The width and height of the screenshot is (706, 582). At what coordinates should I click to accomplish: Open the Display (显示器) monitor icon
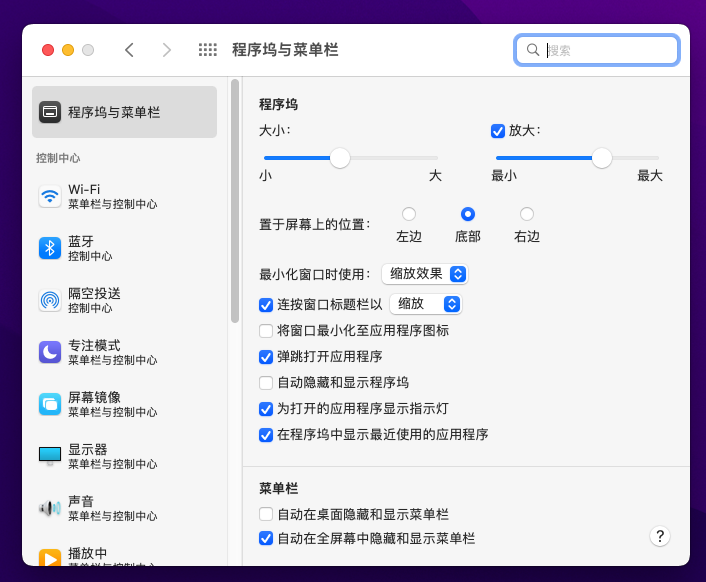(x=50, y=456)
